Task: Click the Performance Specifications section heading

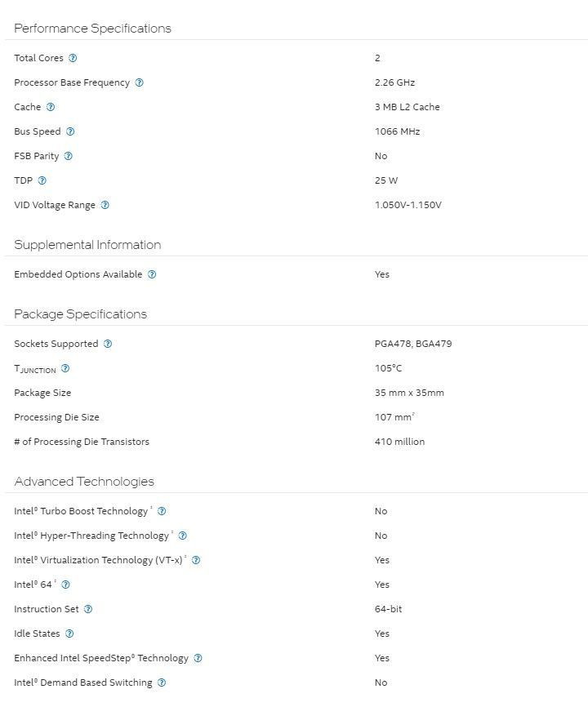Action: click(x=92, y=29)
